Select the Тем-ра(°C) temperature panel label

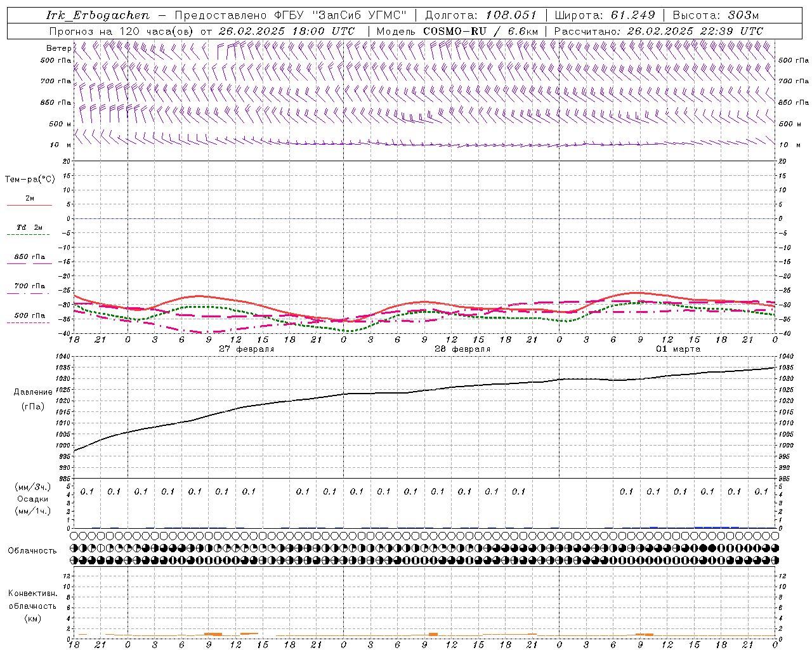[30, 180]
